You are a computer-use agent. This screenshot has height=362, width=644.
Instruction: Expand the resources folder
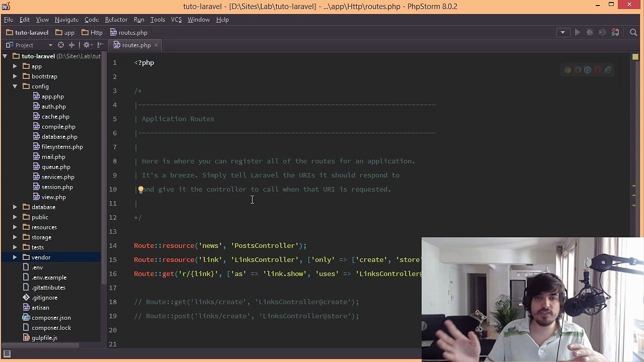coord(15,227)
